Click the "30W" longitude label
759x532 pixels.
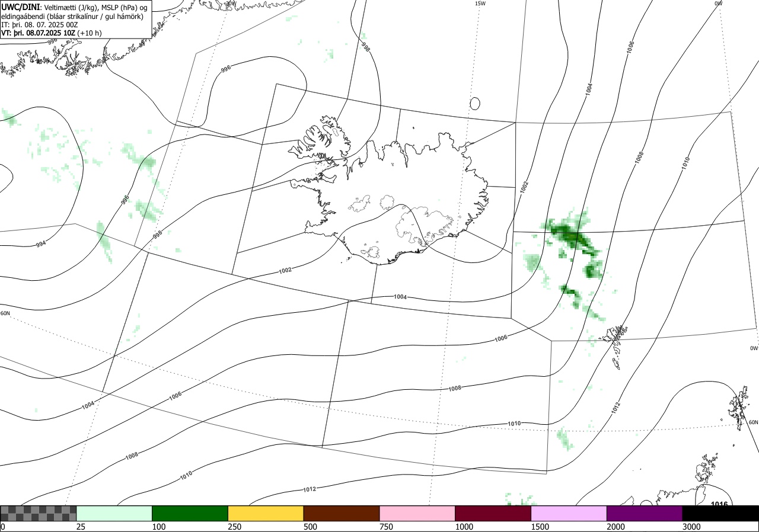pos(231,4)
